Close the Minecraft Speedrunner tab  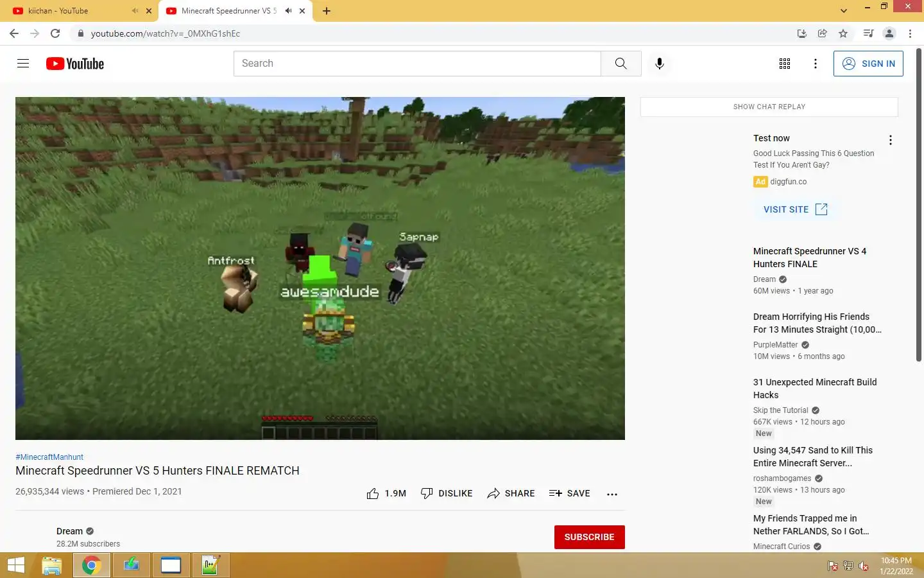(x=302, y=11)
